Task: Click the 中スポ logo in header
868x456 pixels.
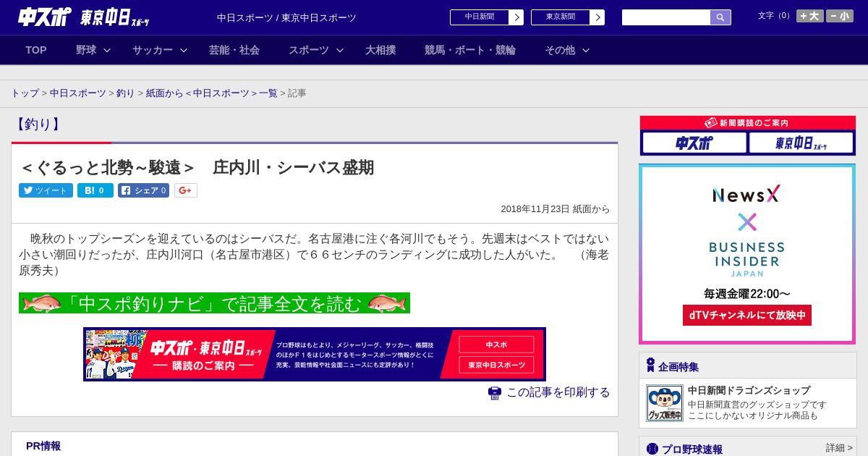Action: 45,17
